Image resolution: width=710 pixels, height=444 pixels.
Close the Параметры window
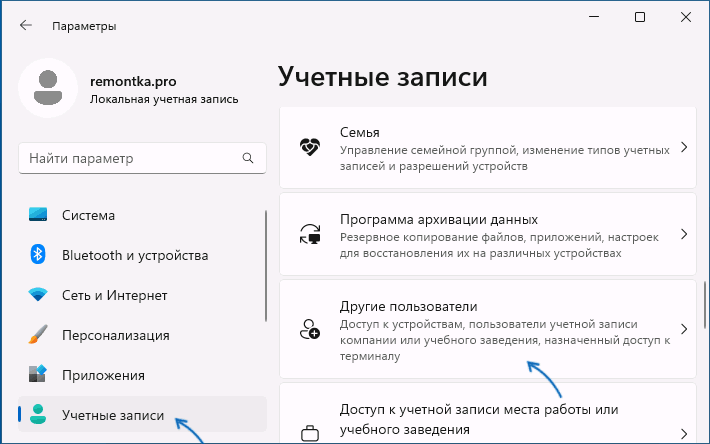click(x=686, y=17)
